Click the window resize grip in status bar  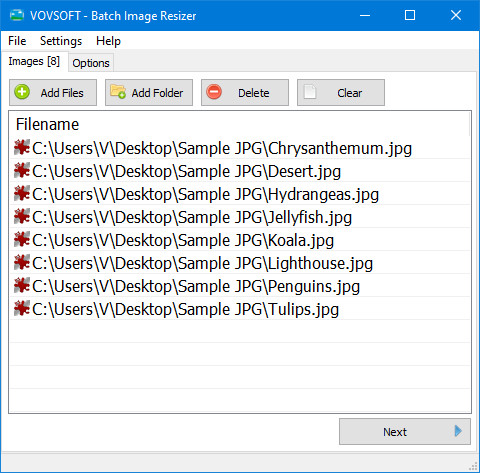pyautogui.click(x=473, y=466)
